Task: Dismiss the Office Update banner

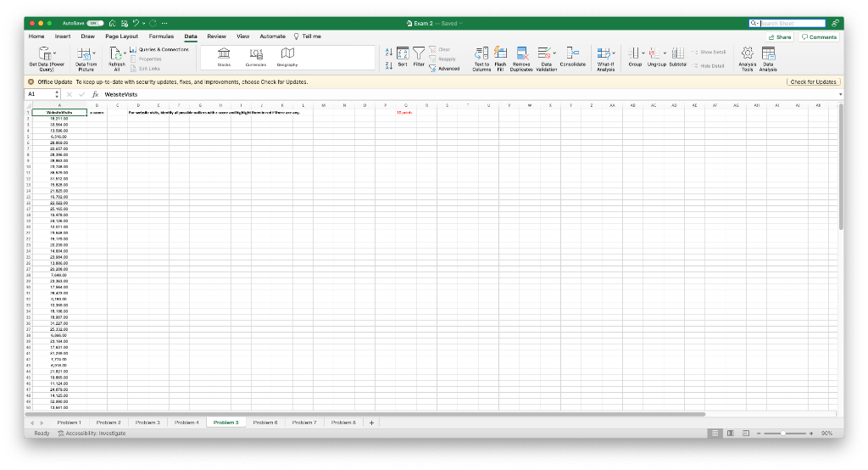Action: point(31,82)
